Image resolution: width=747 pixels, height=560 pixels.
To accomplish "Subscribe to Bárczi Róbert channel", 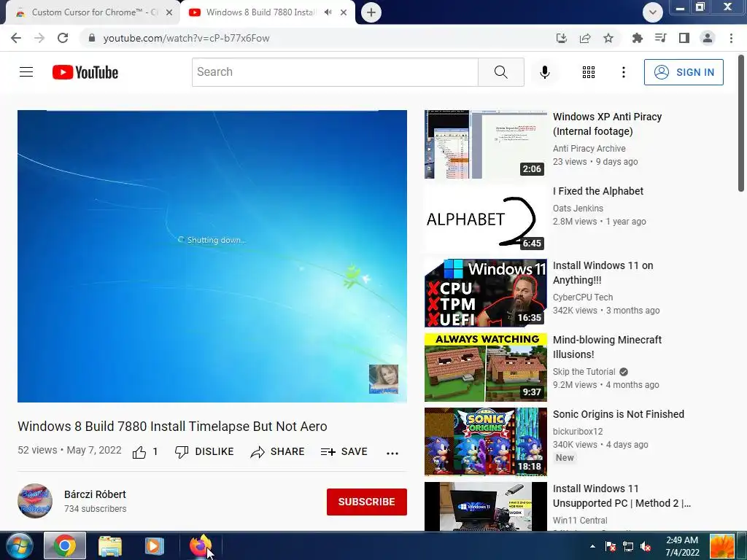I will [x=366, y=502].
